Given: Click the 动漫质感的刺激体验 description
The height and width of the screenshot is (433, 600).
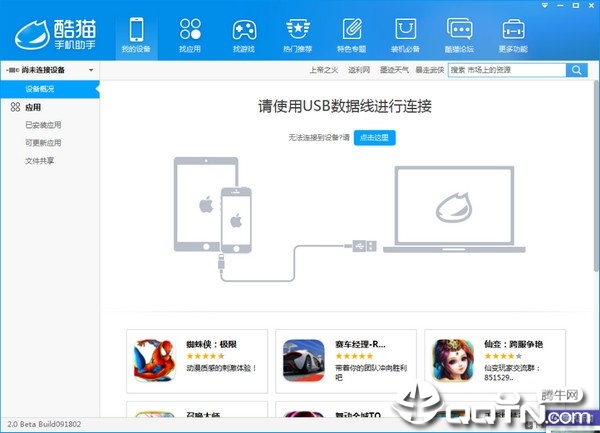Looking at the screenshot, I should click(221, 368).
